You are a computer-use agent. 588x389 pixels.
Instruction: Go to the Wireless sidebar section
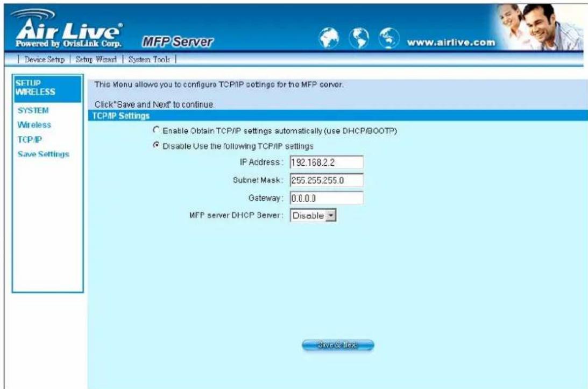tap(34, 125)
